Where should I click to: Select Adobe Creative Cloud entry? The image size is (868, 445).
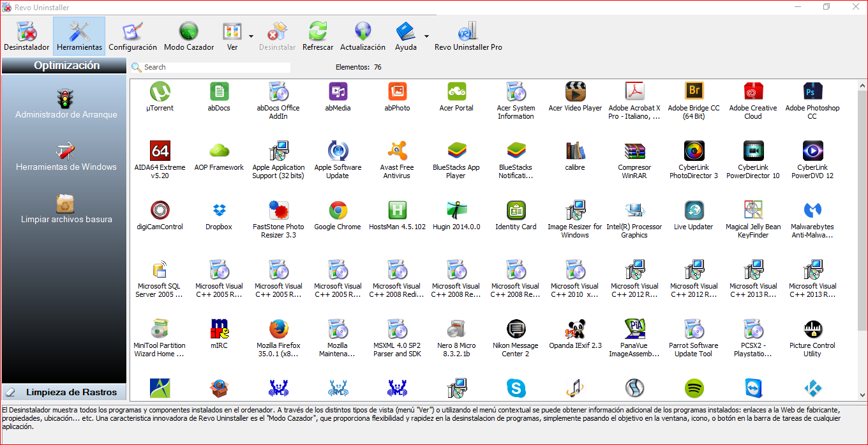click(753, 101)
